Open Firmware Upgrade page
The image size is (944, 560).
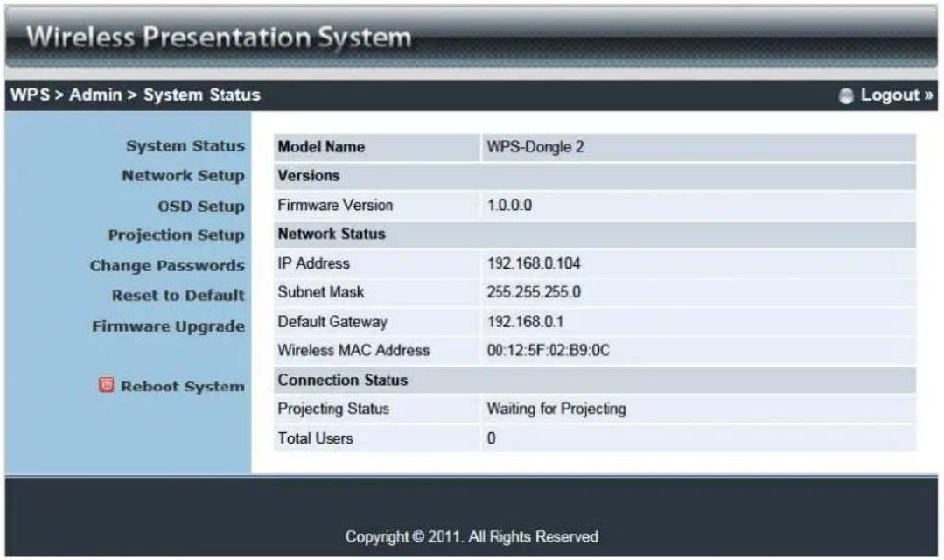169,326
